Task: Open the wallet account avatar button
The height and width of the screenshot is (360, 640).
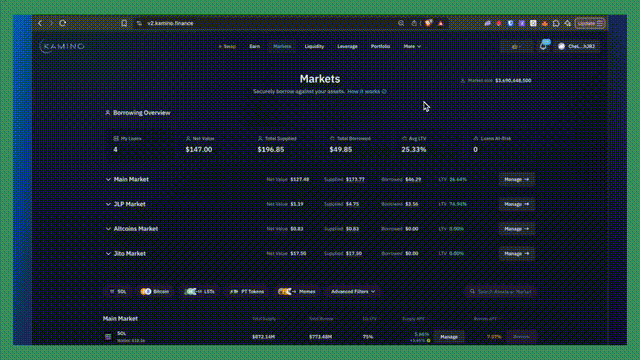Action: point(577,46)
